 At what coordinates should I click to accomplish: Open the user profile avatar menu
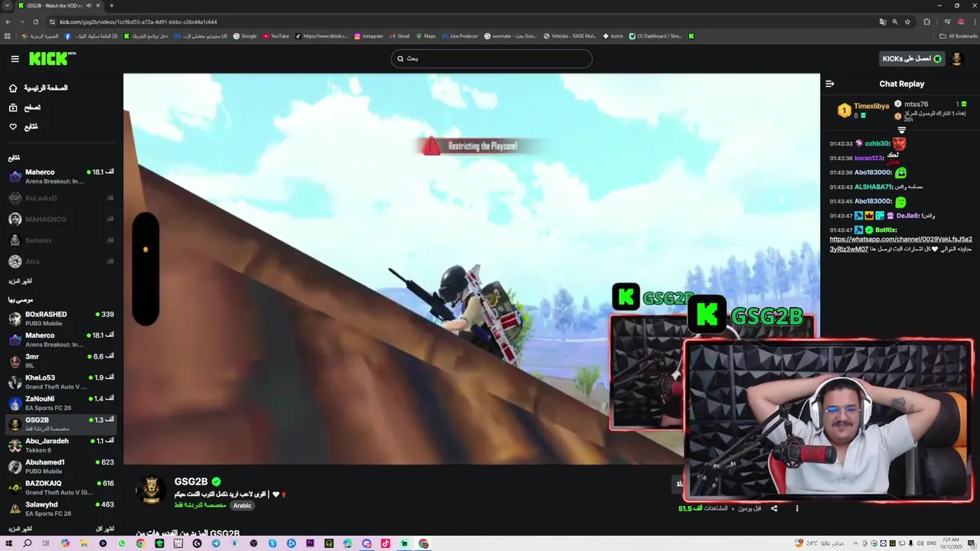coord(956,59)
